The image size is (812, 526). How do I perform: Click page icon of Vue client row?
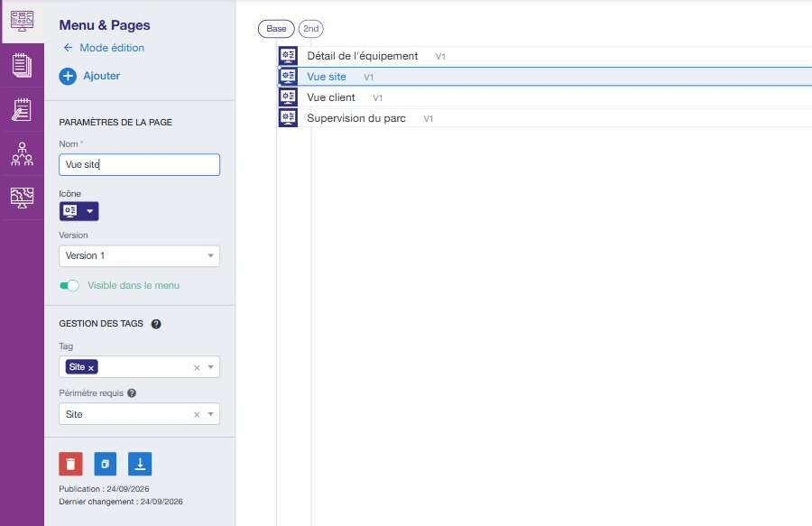(x=288, y=97)
